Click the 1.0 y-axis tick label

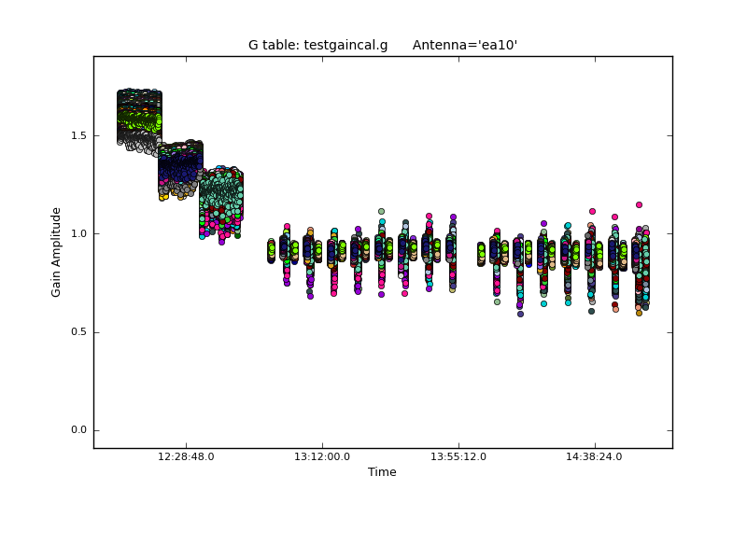click(77, 234)
